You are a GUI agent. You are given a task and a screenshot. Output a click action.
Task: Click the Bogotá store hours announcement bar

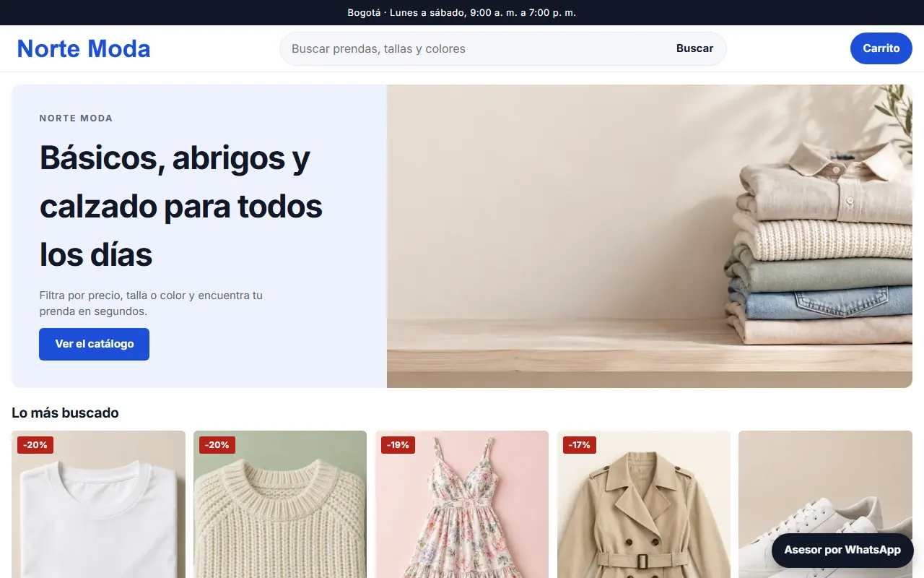click(462, 12)
